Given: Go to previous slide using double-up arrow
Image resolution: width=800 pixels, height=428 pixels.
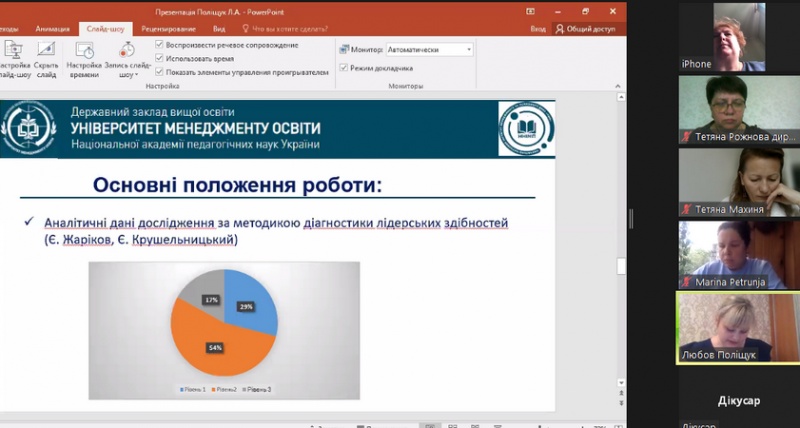Looking at the screenshot, I should (621, 393).
